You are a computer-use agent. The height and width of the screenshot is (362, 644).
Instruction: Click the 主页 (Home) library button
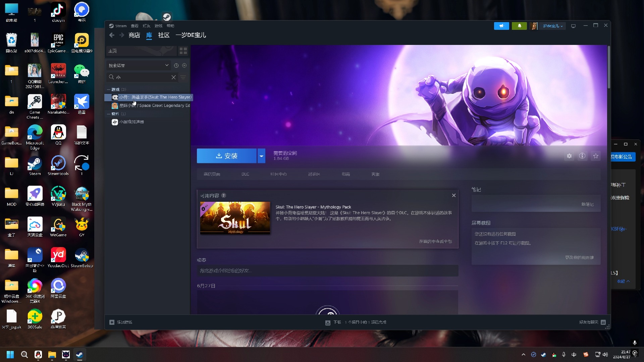tap(141, 51)
